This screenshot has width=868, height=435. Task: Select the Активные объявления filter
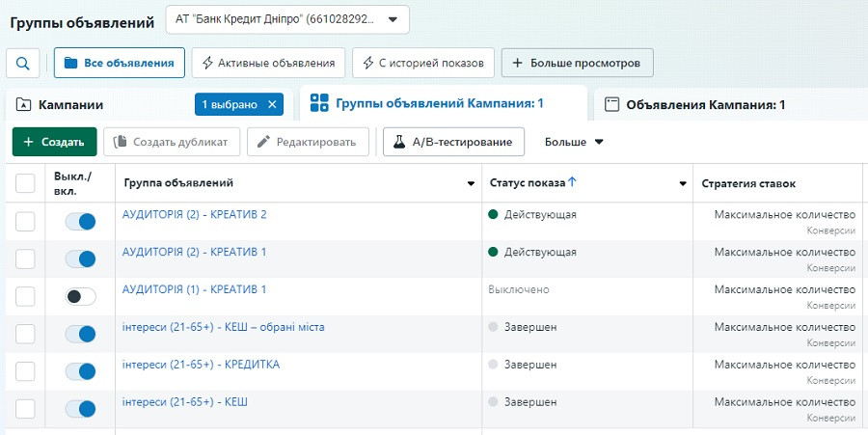tap(268, 63)
